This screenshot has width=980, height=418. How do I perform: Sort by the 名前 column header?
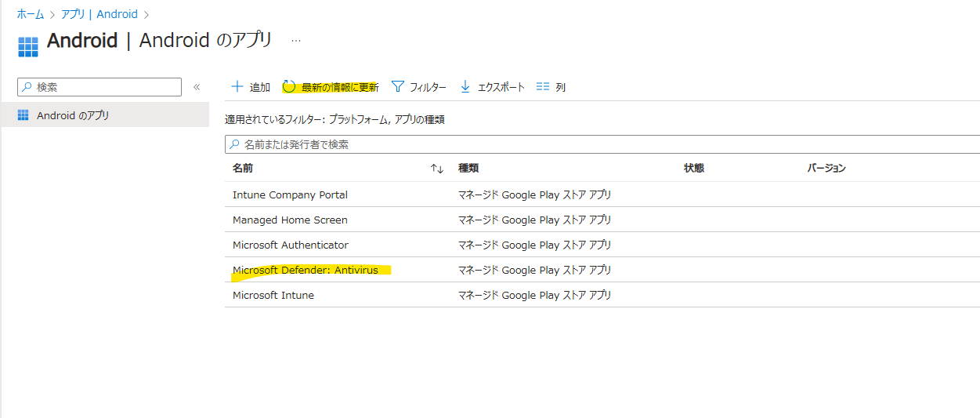click(243, 168)
